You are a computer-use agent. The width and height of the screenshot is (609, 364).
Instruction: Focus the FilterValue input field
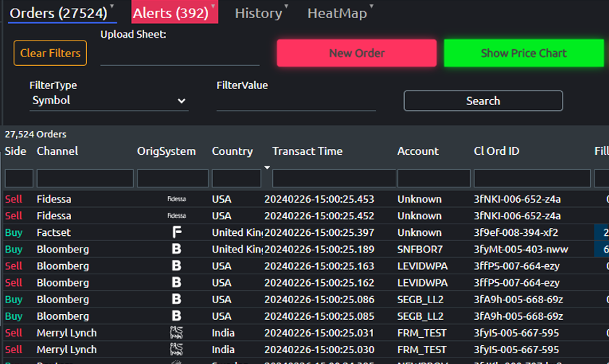click(296, 101)
